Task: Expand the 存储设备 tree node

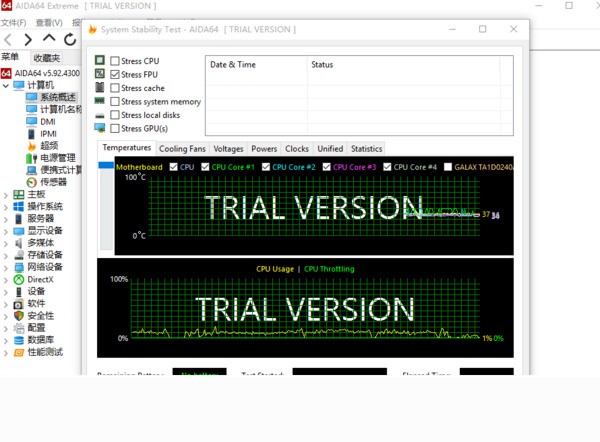Action: point(5,255)
